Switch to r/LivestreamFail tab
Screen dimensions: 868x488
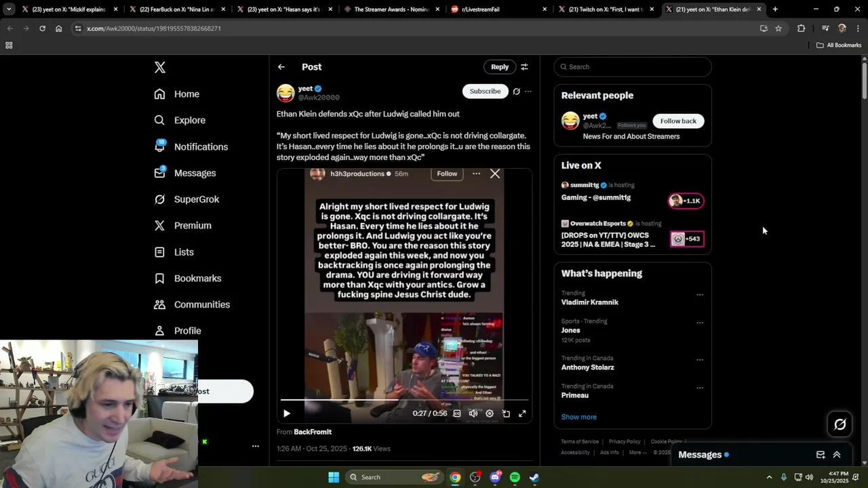(x=498, y=9)
